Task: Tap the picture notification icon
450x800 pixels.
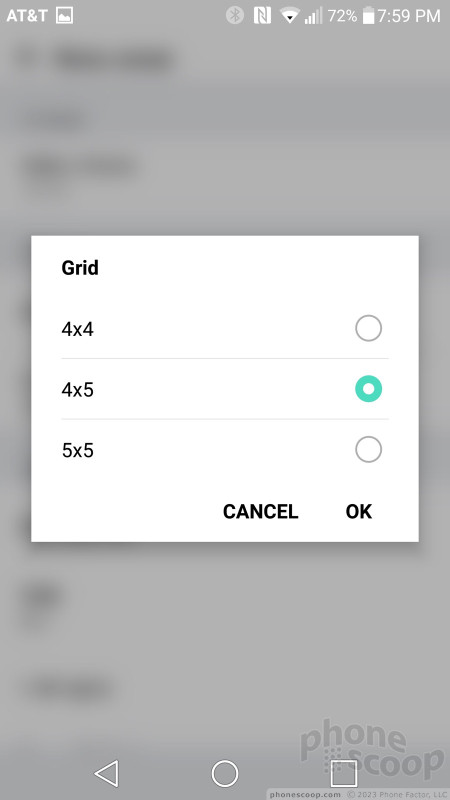Action: [64, 15]
